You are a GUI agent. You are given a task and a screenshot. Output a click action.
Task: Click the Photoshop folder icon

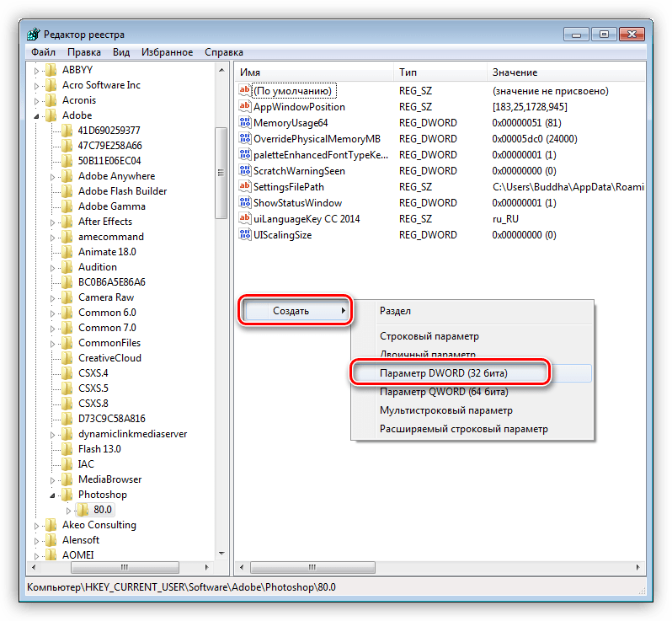click(67, 495)
